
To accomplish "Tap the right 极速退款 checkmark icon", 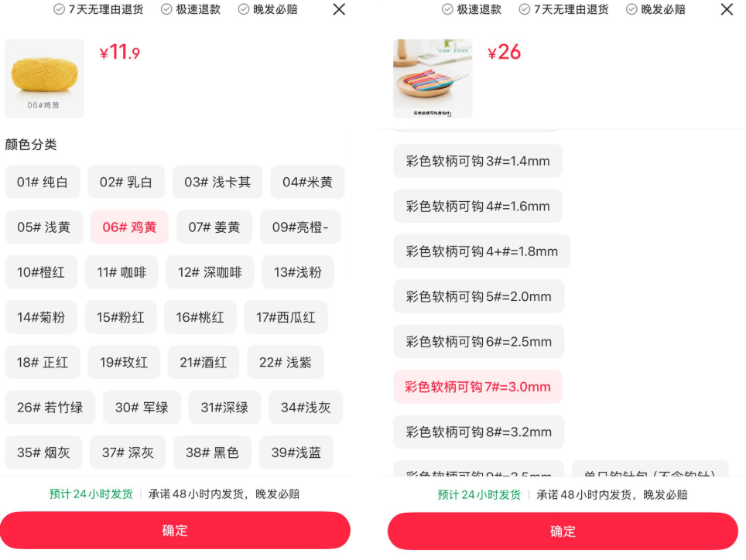I will pos(447,9).
